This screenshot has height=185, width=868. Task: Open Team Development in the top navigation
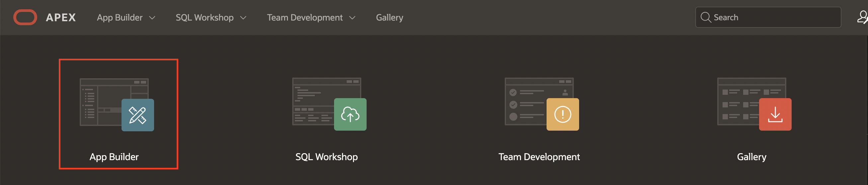[305, 18]
